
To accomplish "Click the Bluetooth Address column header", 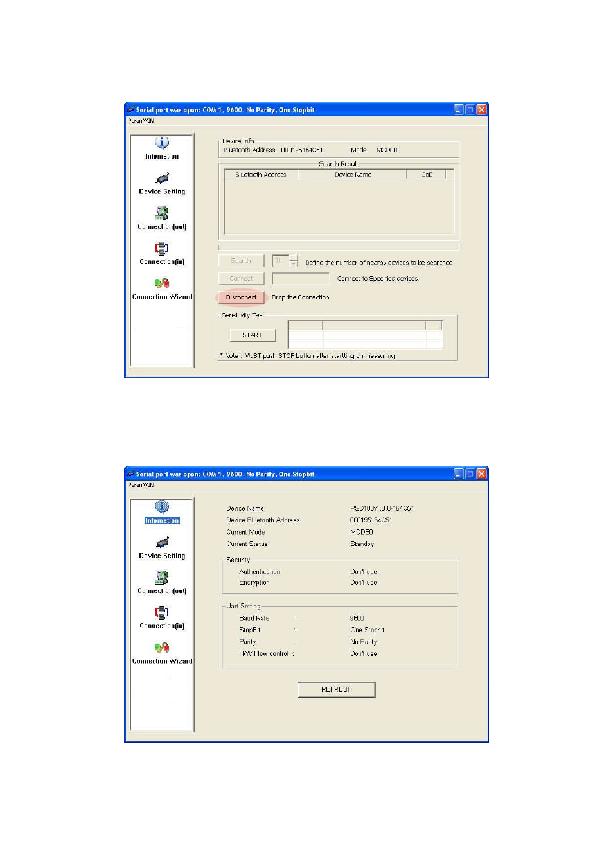I will [x=261, y=175].
